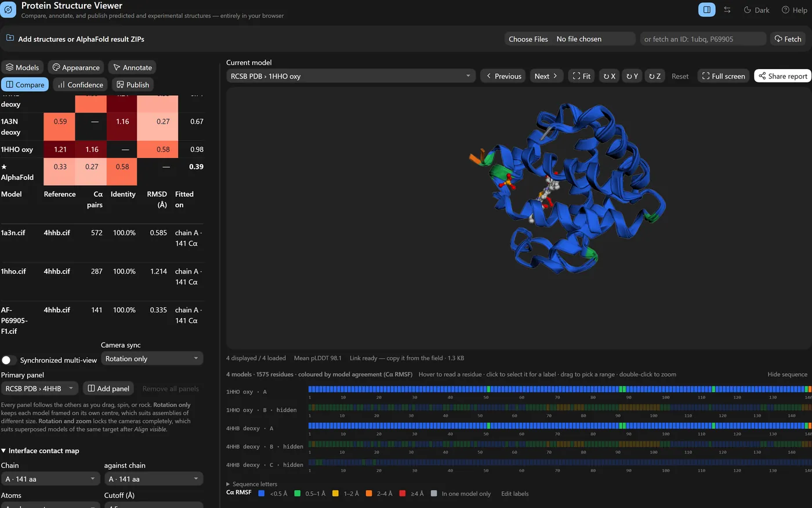Click the swap arrows icon in header
812x508 pixels.
(x=727, y=10)
